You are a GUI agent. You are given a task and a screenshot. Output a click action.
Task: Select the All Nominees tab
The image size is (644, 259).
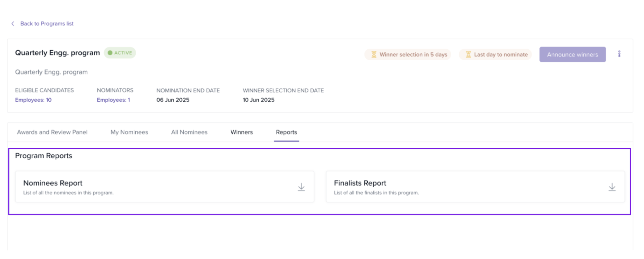[189, 132]
